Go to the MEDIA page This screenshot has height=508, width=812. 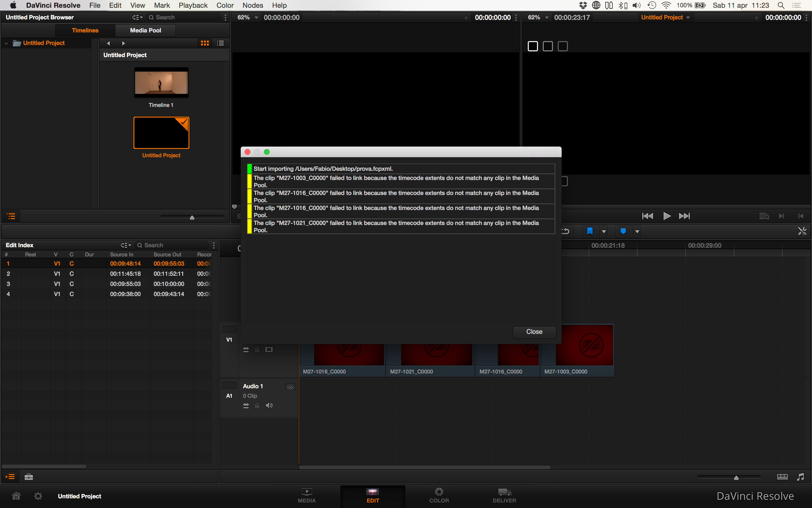point(306,496)
